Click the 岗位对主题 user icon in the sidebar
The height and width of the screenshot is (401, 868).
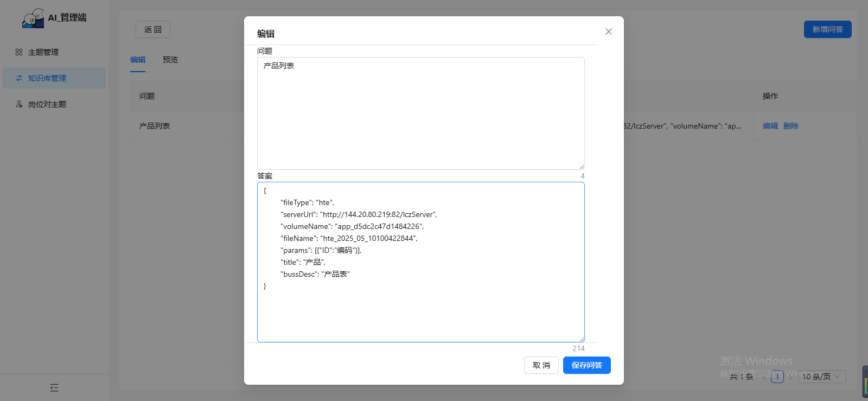[x=19, y=104]
